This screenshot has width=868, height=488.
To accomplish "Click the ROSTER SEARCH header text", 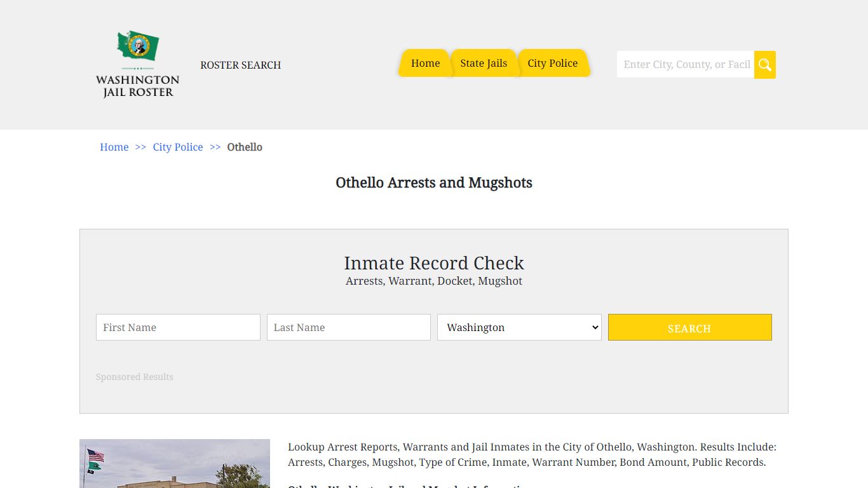I will click(240, 65).
